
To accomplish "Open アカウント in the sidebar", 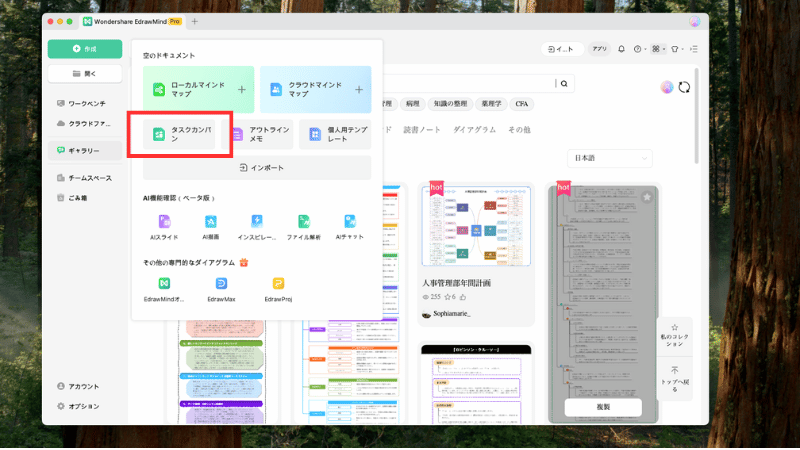I will click(x=79, y=387).
